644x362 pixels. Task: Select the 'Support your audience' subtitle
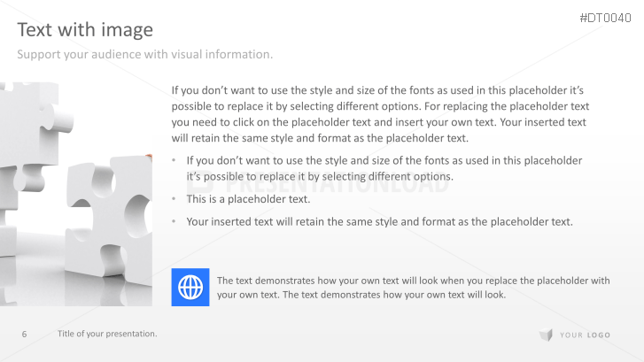click(145, 55)
